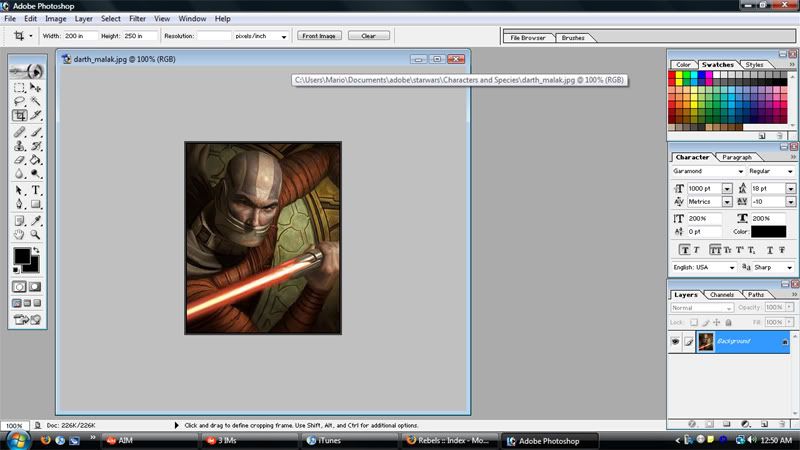Open the Regular font style dropdown
This screenshot has height=450, width=800.
click(x=790, y=171)
